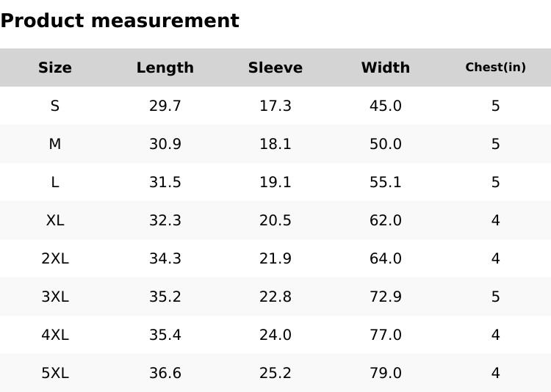Click the 55.1 width cell

click(x=386, y=182)
